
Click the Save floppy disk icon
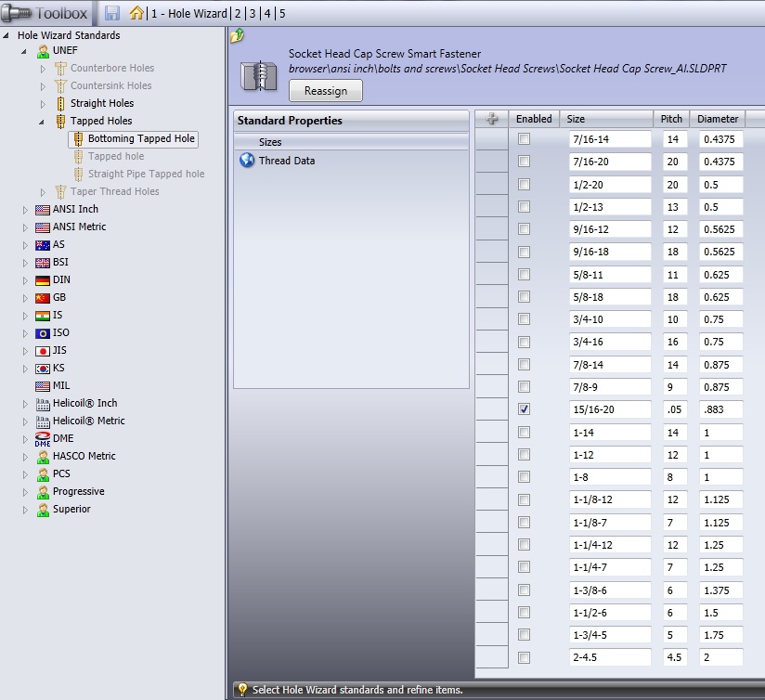pyautogui.click(x=112, y=13)
